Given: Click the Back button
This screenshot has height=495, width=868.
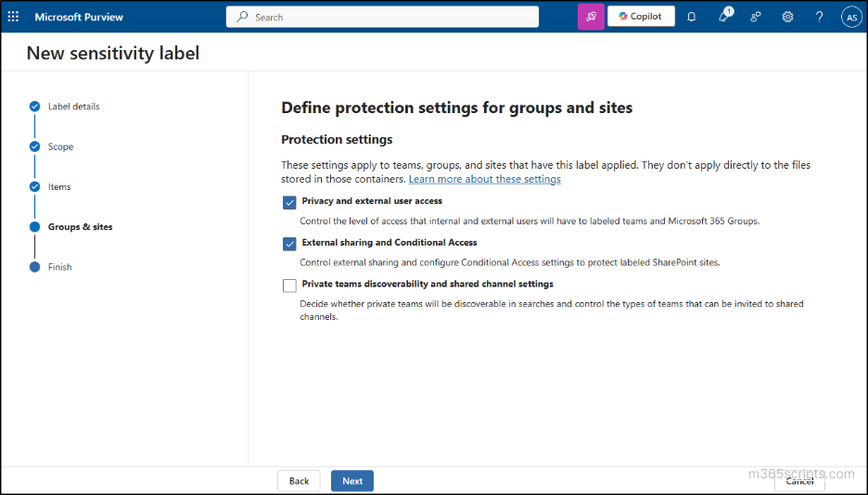Looking at the screenshot, I should [299, 480].
